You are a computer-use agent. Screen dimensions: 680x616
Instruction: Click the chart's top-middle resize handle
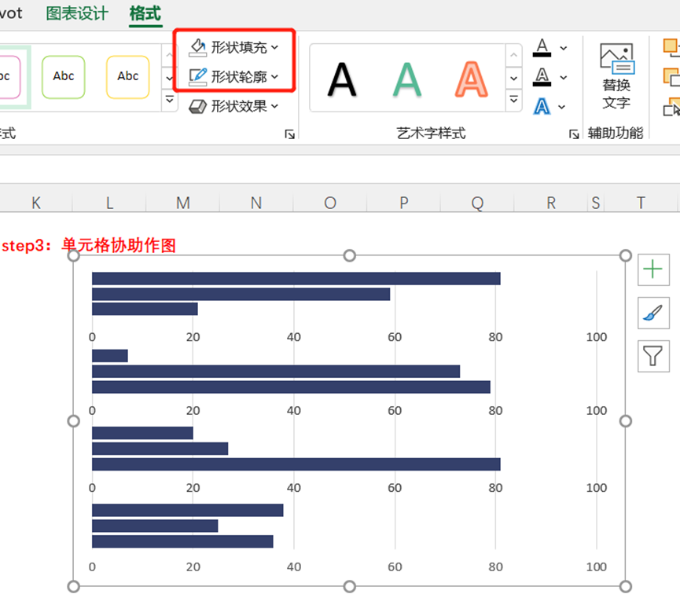coord(350,256)
